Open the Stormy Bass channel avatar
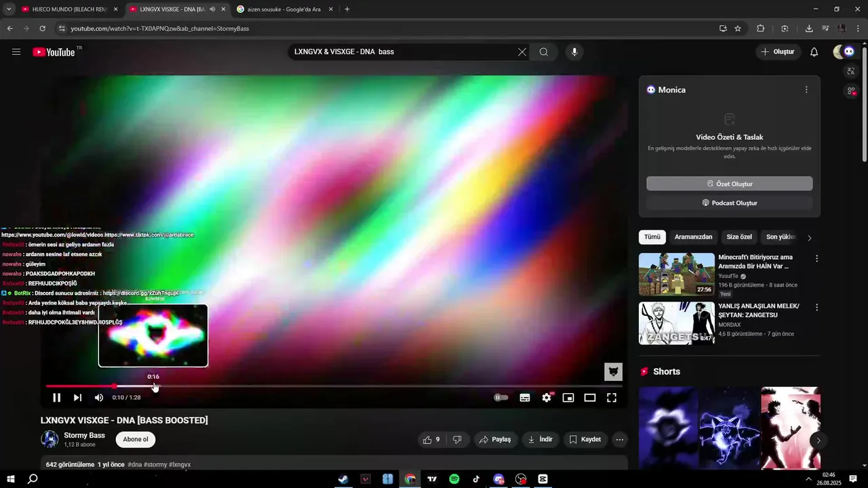Image resolution: width=868 pixels, height=488 pixels. (x=50, y=439)
